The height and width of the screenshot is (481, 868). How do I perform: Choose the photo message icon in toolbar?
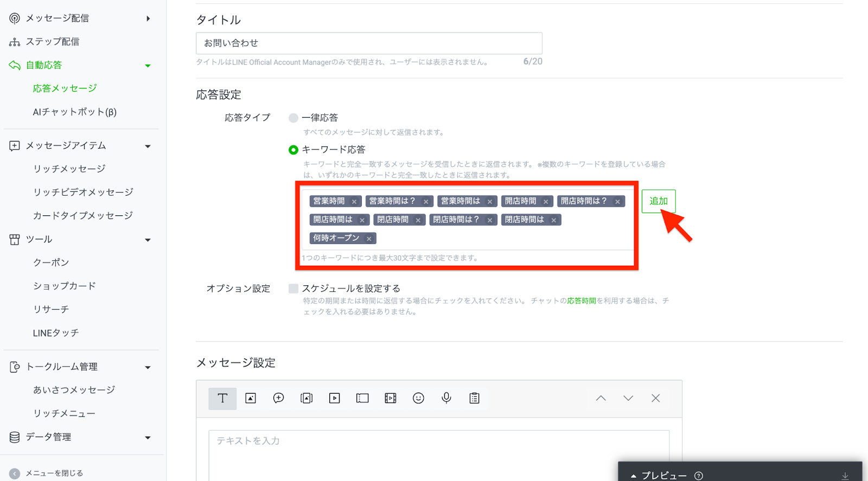click(251, 398)
